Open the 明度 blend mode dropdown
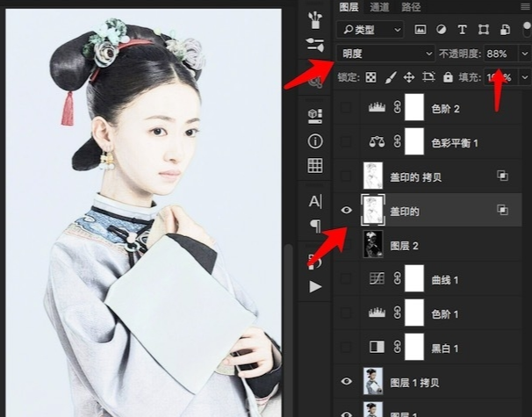The width and height of the screenshot is (532, 417). pyautogui.click(x=385, y=54)
